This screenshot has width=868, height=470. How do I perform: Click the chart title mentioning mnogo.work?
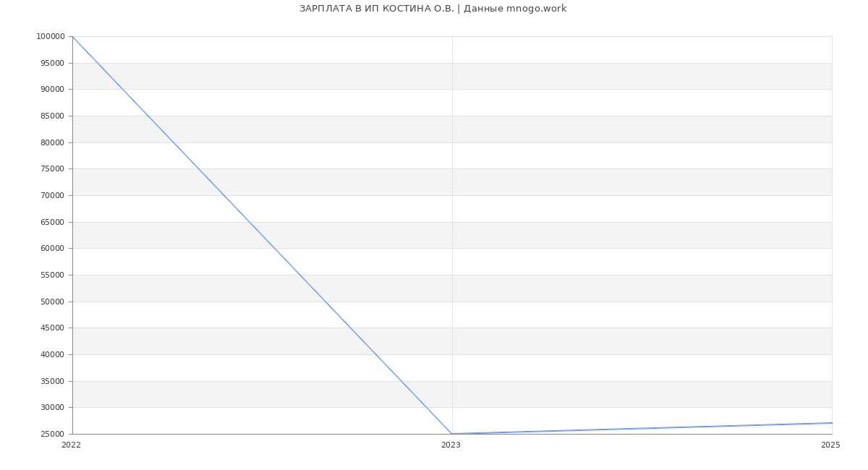click(x=433, y=9)
